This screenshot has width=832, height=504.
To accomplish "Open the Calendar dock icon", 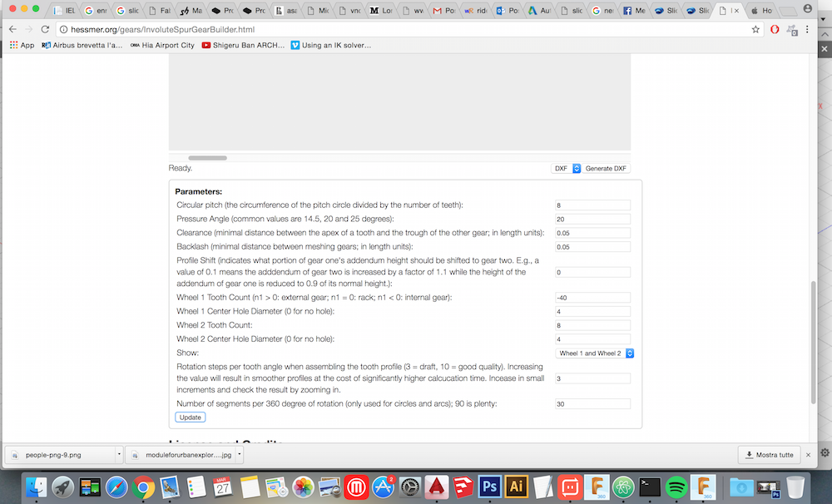I will pos(223,487).
